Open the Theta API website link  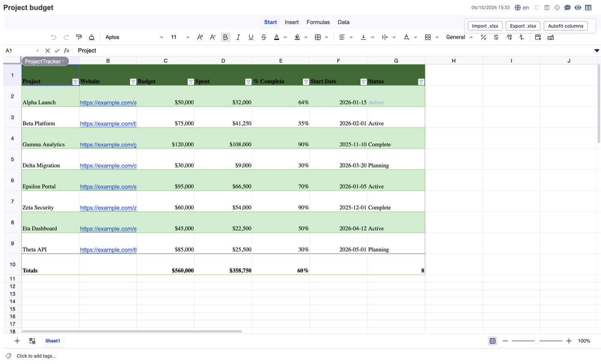click(x=108, y=250)
